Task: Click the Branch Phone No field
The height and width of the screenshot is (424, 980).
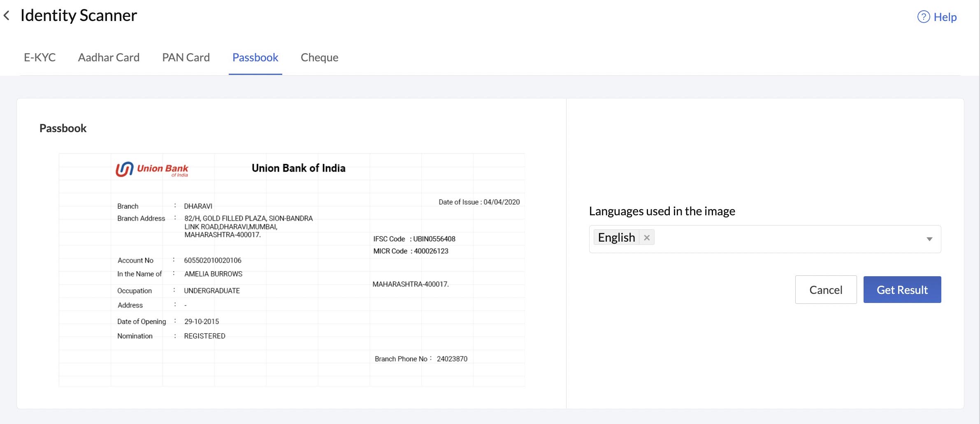Action: click(x=401, y=359)
